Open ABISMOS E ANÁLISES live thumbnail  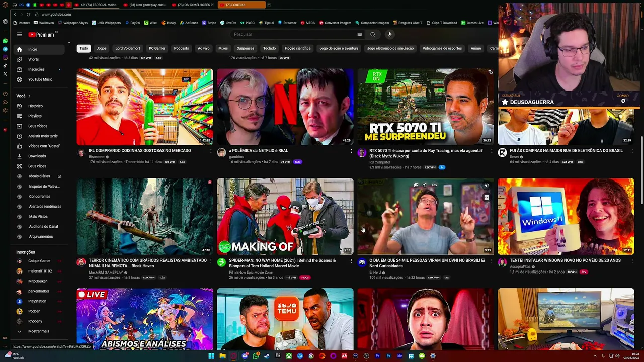[145, 319]
